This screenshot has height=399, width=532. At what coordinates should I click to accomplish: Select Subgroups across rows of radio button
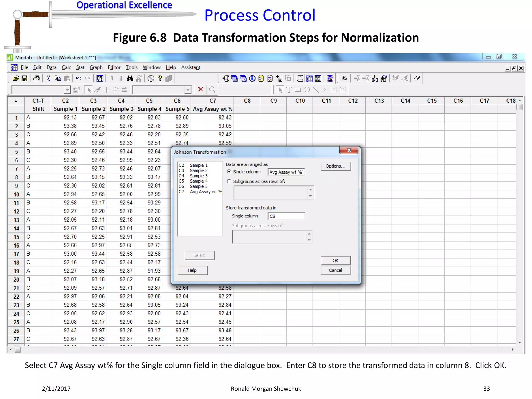[229, 181]
